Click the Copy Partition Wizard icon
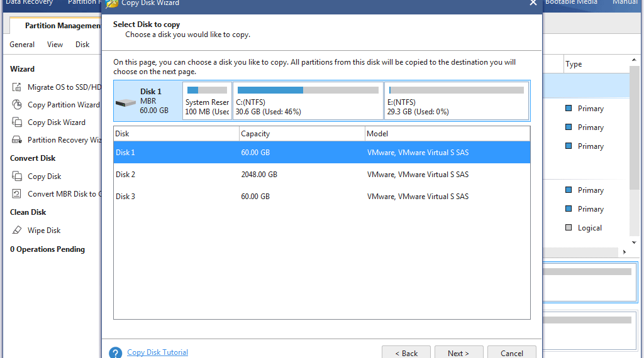 [x=16, y=104]
